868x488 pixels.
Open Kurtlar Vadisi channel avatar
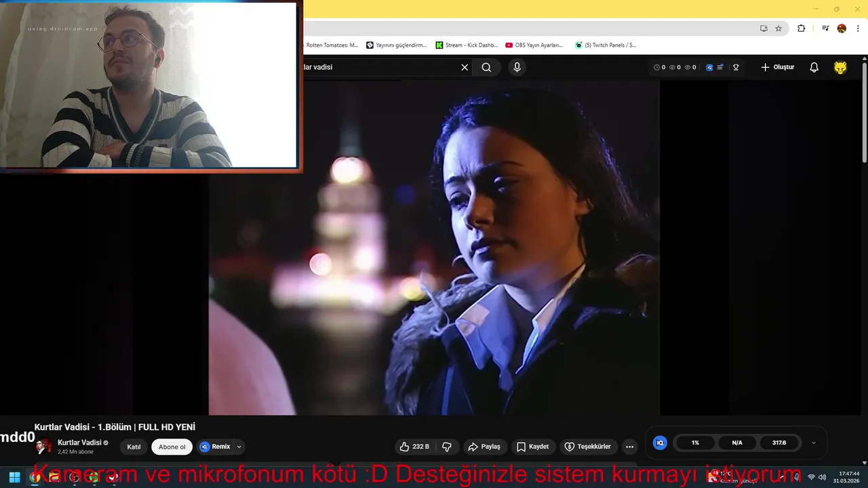(43, 447)
